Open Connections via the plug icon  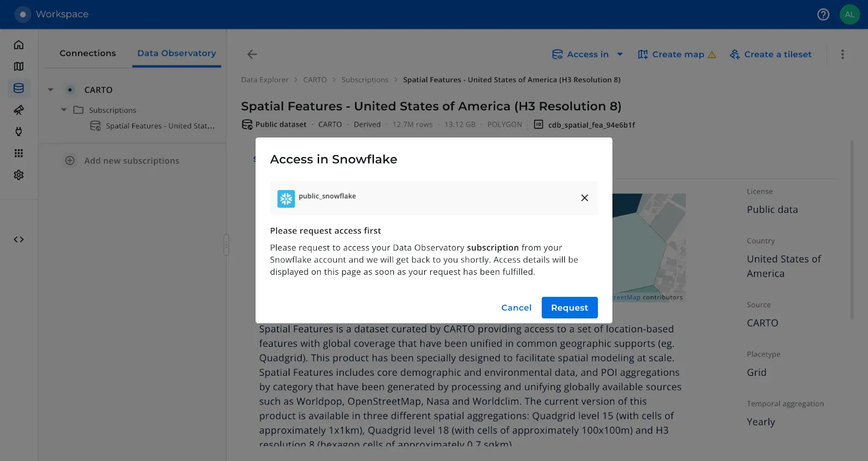point(18,131)
